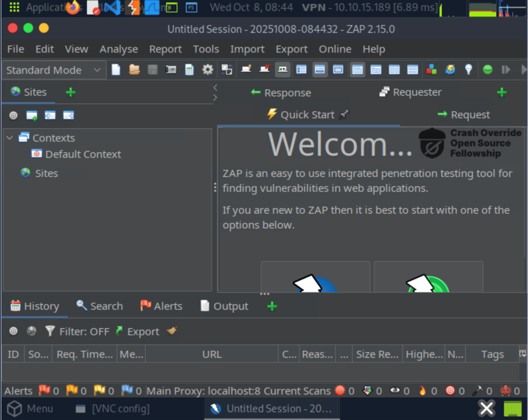Select the last request/response layout icon
Viewport: 528px width, 420px height.
pyautogui.click(x=412, y=70)
